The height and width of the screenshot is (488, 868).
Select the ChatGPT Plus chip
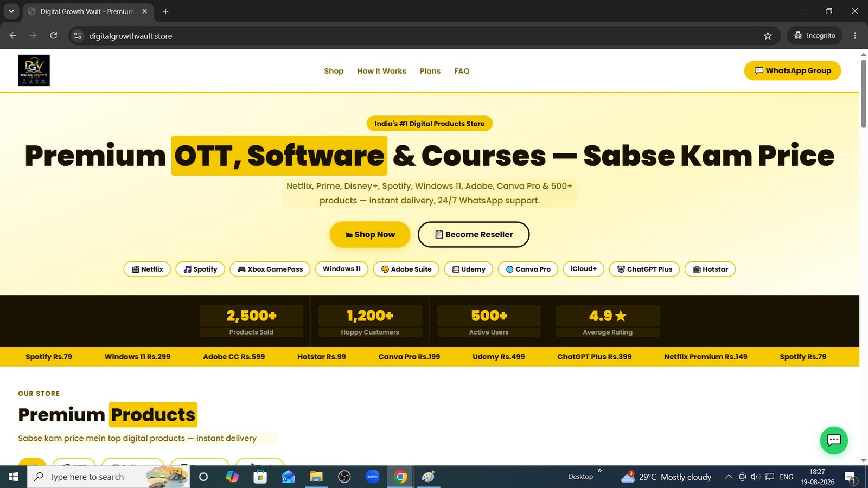click(644, 269)
